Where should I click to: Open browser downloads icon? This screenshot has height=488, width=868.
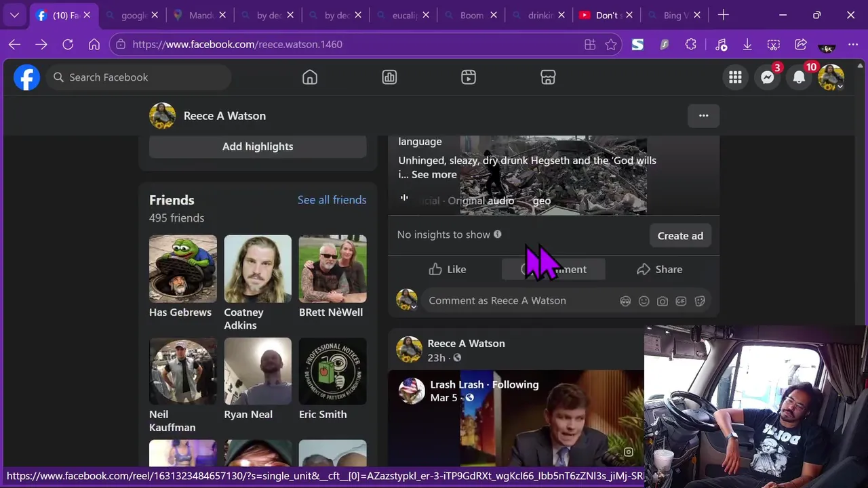747,45
